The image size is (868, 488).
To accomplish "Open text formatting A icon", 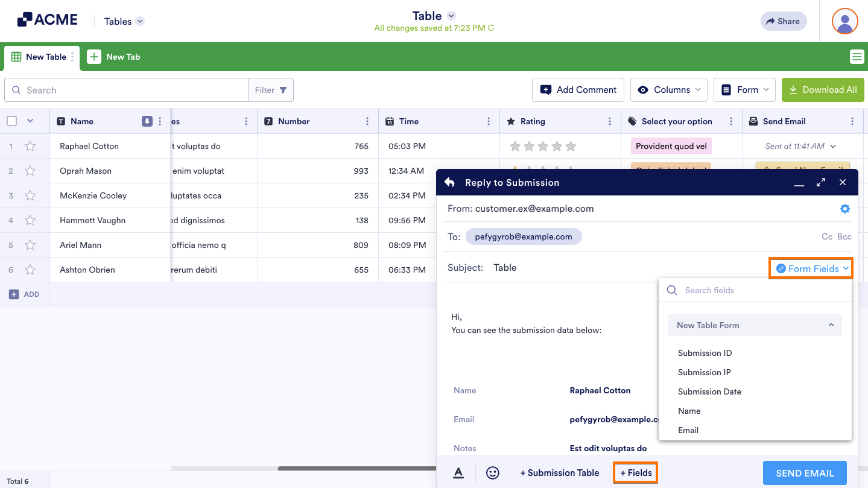I will coord(458,473).
